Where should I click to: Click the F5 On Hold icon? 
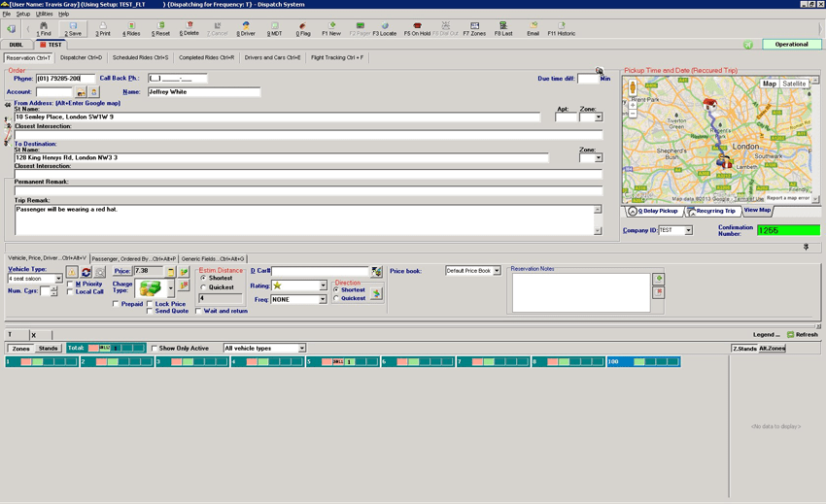point(417,29)
